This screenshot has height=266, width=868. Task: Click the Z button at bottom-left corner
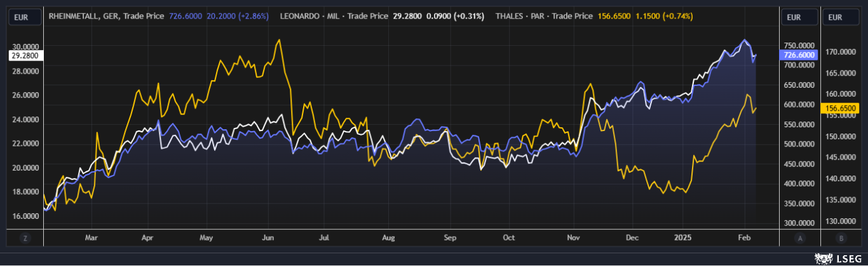[x=25, y=238]
